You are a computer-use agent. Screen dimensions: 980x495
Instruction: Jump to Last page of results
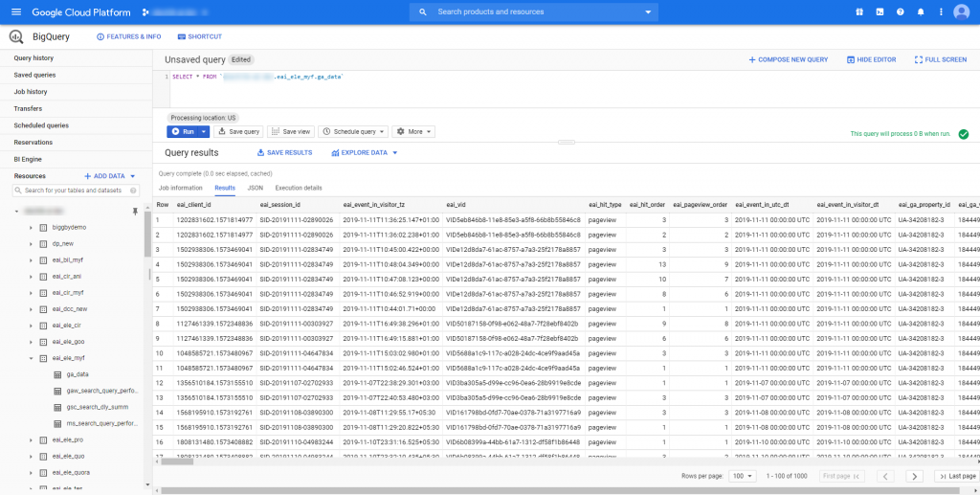956,476
